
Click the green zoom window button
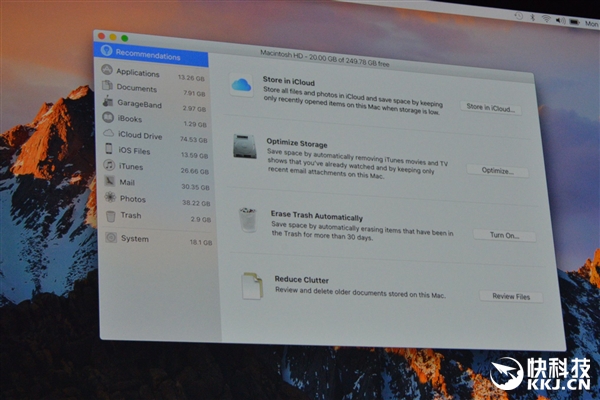124,38
